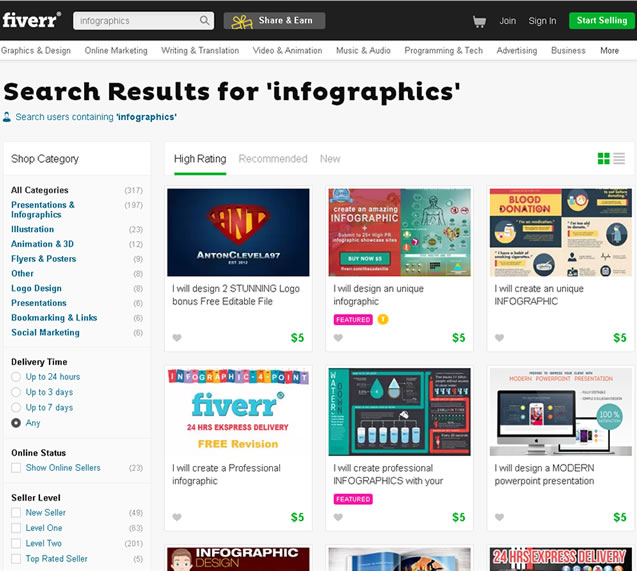Select Up to 7 days delivery
This screenshot has height=571, width=637.
tap(16, 407)
